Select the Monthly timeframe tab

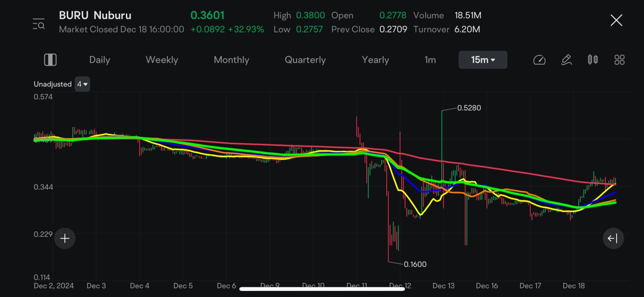[231, 60]
